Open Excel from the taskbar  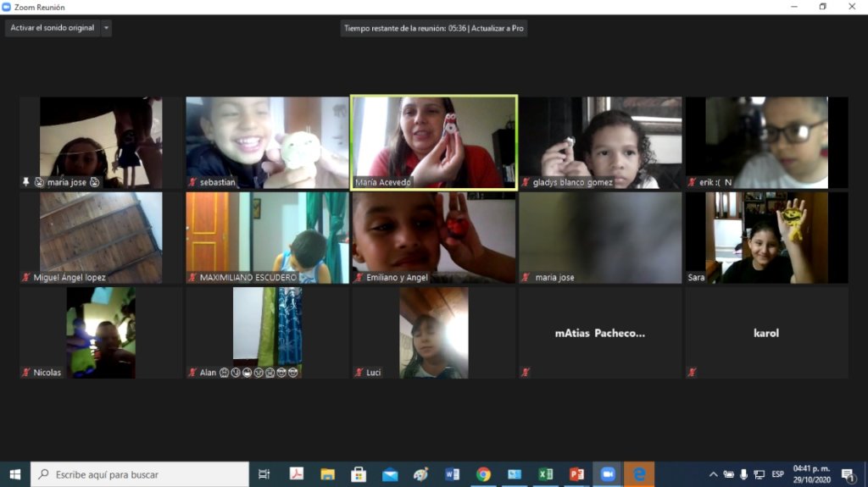[546, 474]
